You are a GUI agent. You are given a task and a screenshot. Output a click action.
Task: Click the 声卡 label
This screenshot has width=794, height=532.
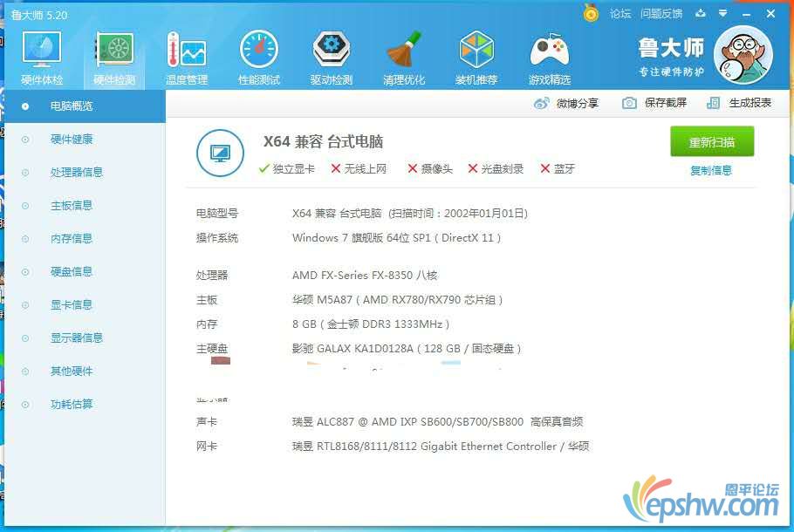[207, 421]
